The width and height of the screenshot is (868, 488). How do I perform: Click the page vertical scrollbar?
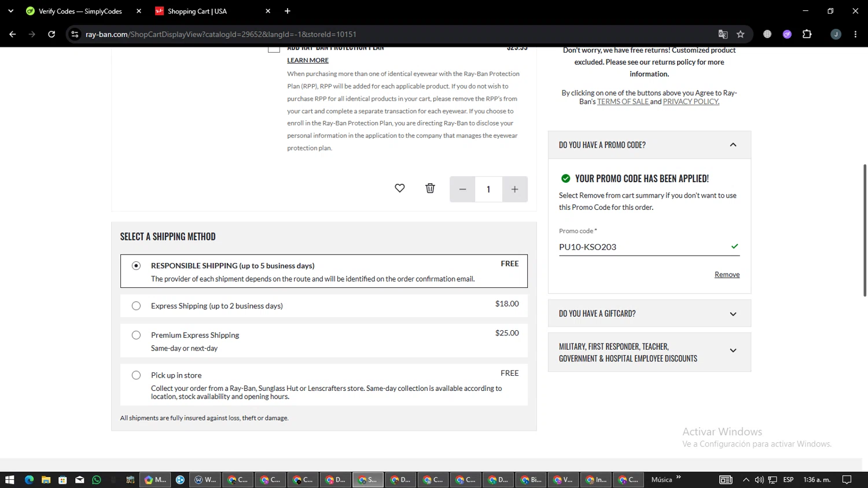865,230
